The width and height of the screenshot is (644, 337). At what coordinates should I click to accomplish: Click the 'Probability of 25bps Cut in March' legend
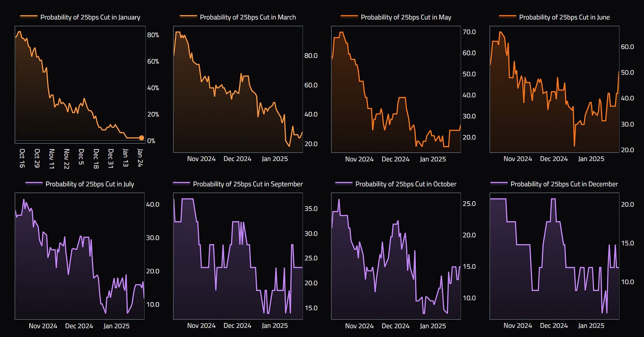(238, 17)
